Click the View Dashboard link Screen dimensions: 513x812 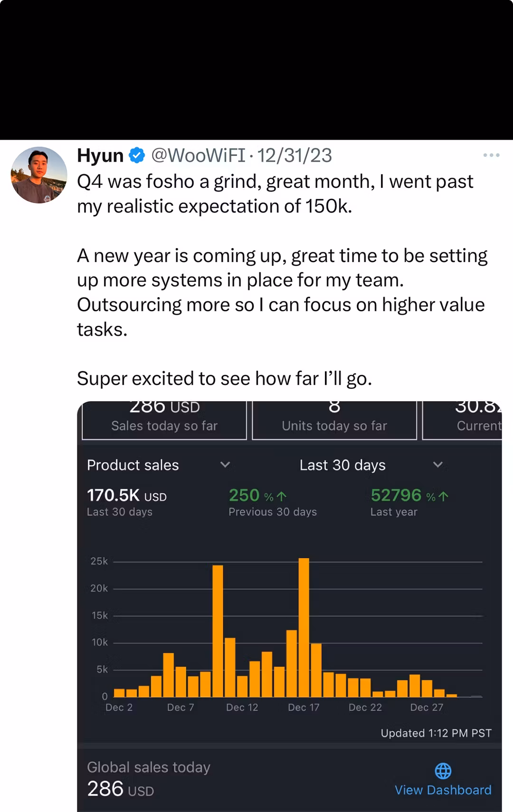(x=443, y=790)
